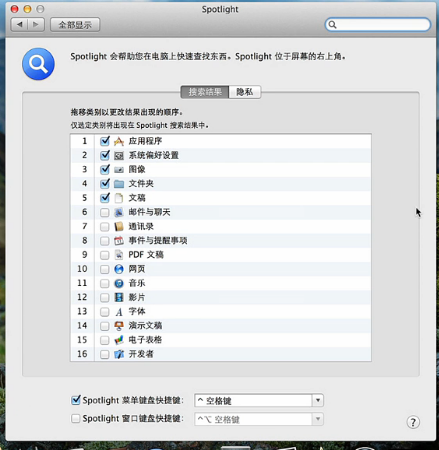This screenshot has width=439, height=450.
Task: Go back with the left arrow button
Action: 19,25
